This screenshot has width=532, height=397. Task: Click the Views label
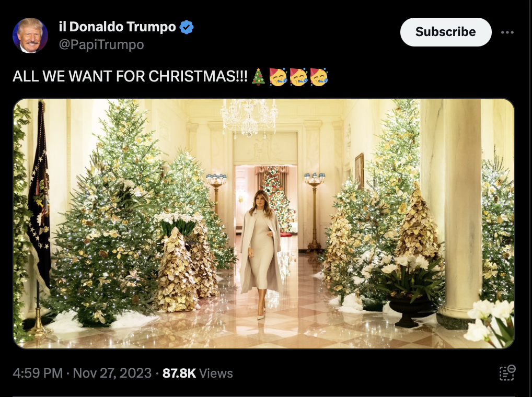pyautogui.click(x=216, y=373)
